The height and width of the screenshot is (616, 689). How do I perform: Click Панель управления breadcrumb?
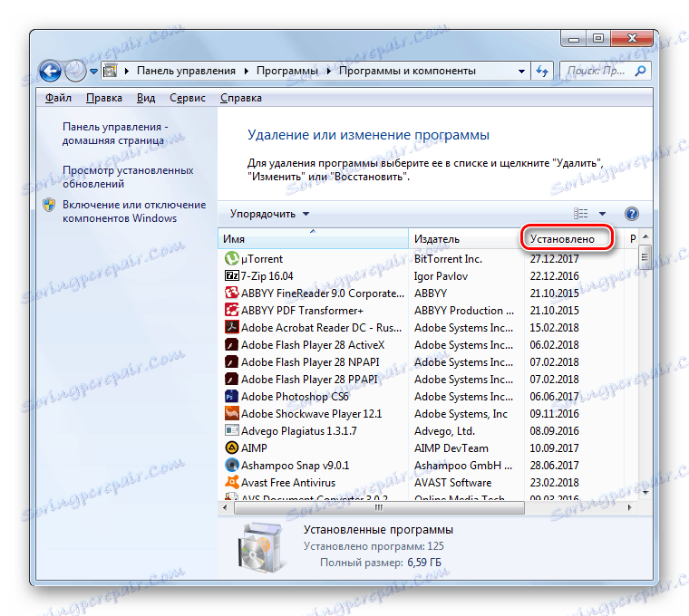pos(186,71)
